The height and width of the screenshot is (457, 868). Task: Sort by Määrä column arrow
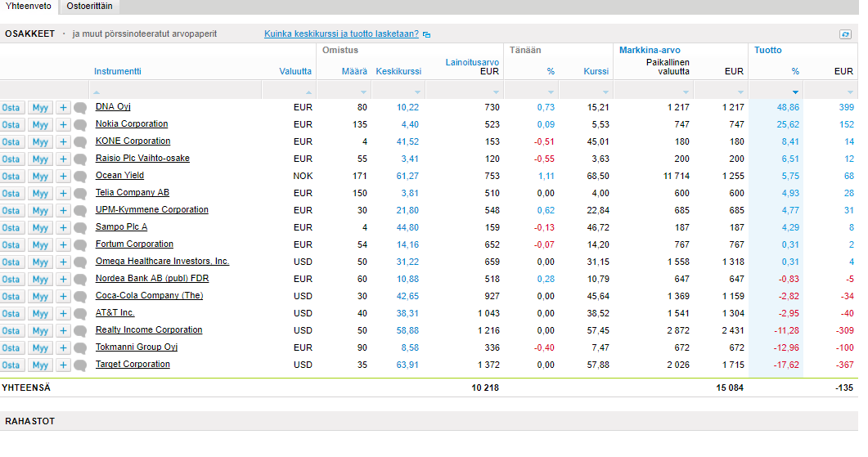click(364, 92)
